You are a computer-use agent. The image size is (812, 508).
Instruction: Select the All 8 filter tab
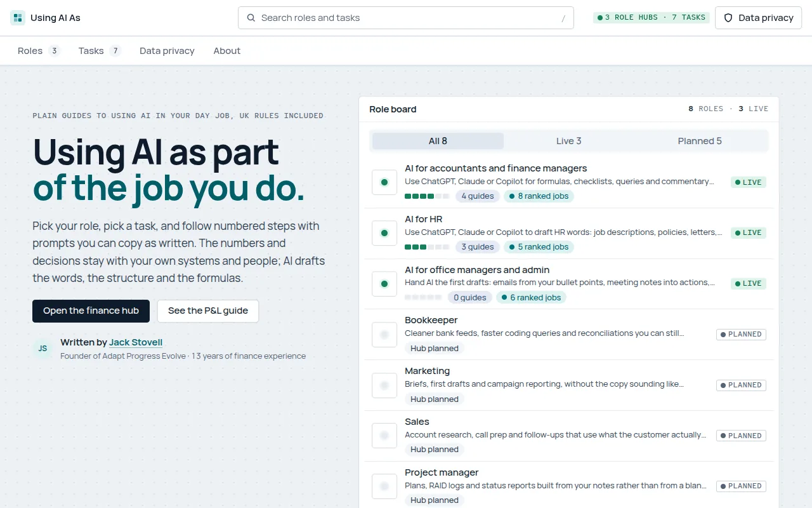[x=438, y=141]
